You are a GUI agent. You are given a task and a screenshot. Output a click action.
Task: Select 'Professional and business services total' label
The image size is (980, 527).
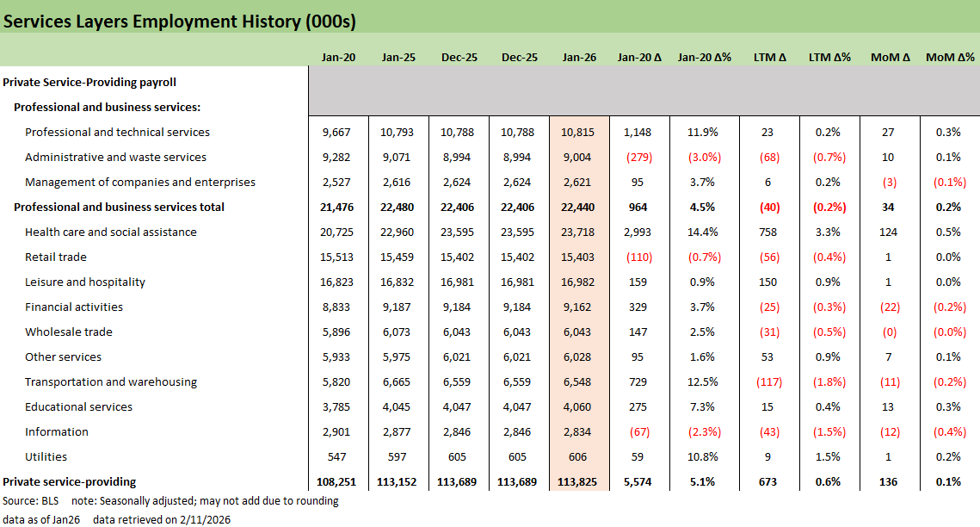tap(119, 207)
